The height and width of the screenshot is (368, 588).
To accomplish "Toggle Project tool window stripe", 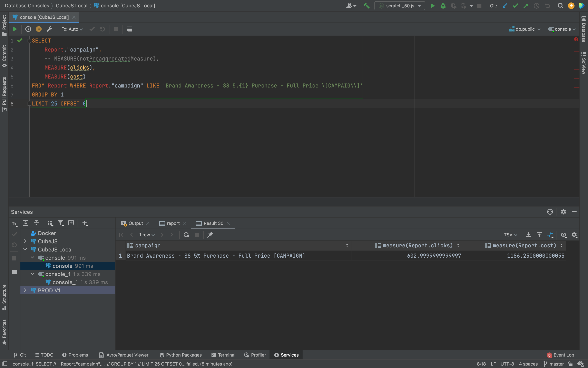I will coord(4,25).
